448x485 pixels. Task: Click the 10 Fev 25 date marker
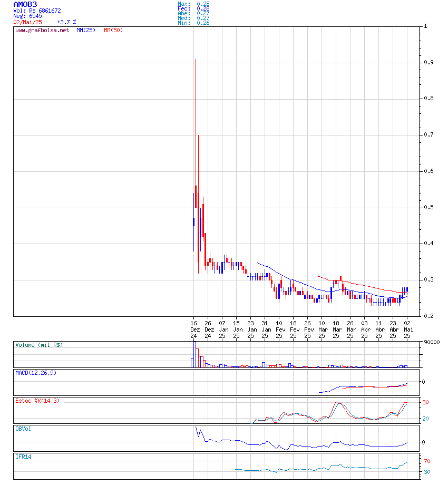coord(280,329)
